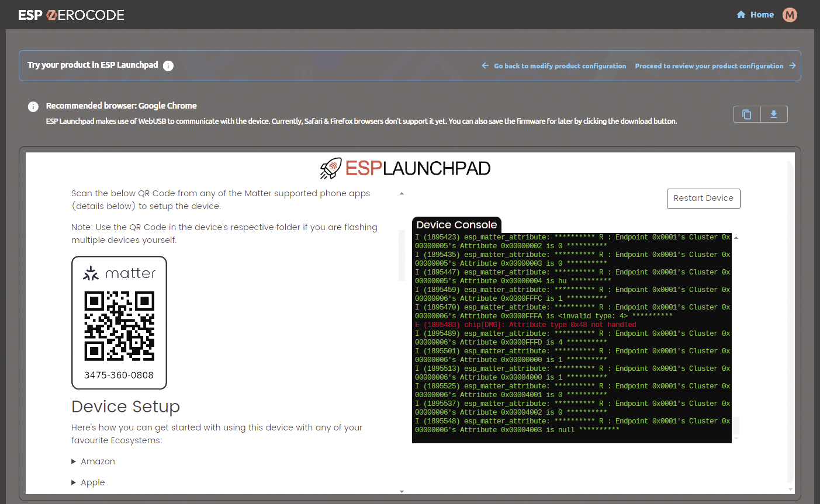Open the ESP ZeroCode logo homepage
Screen dimensions: 820x504
(x=71, y=15)
